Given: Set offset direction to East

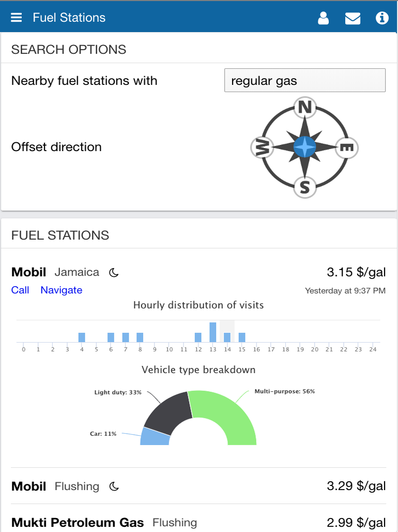Looking at the screenshot, I should click(x=346, y=147).
